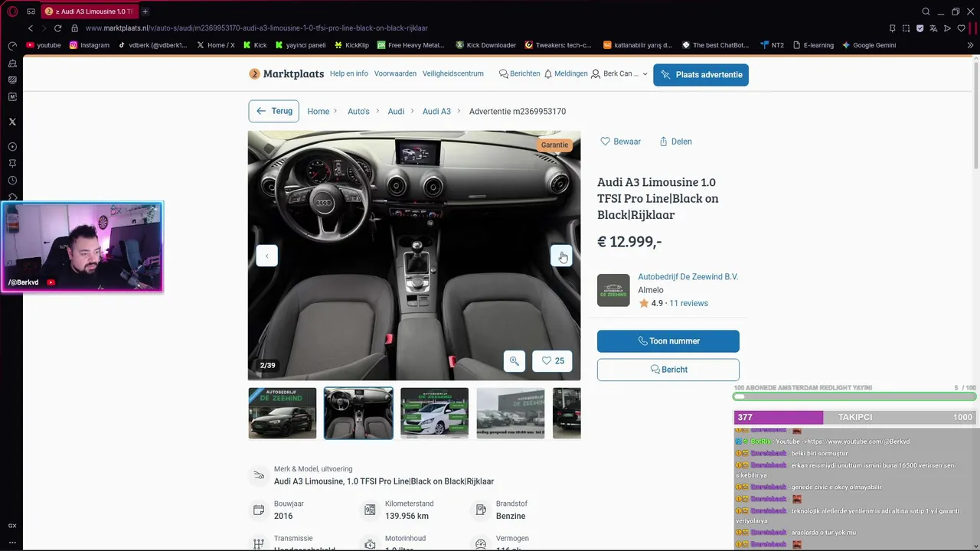Open the Opera main menu logo
The width and height of the screenshot is (980, 551).
click(12, 11)
